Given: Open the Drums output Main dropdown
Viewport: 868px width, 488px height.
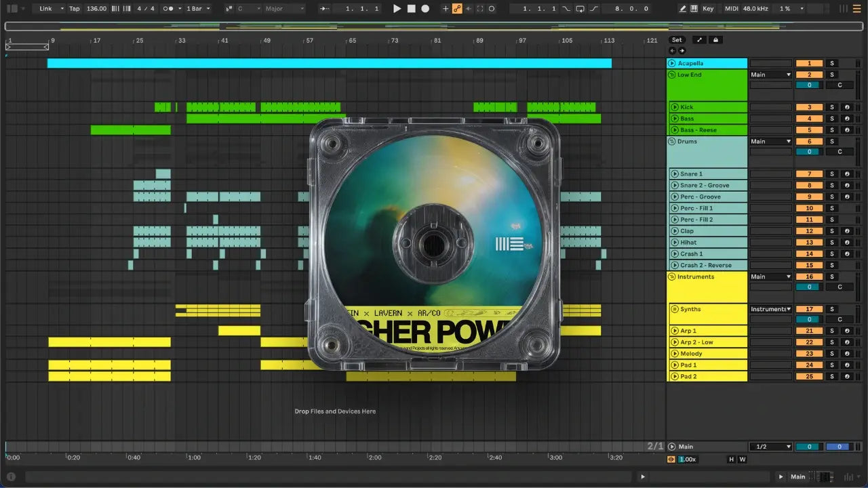Looking at the screenshot, I should point(770,142).
